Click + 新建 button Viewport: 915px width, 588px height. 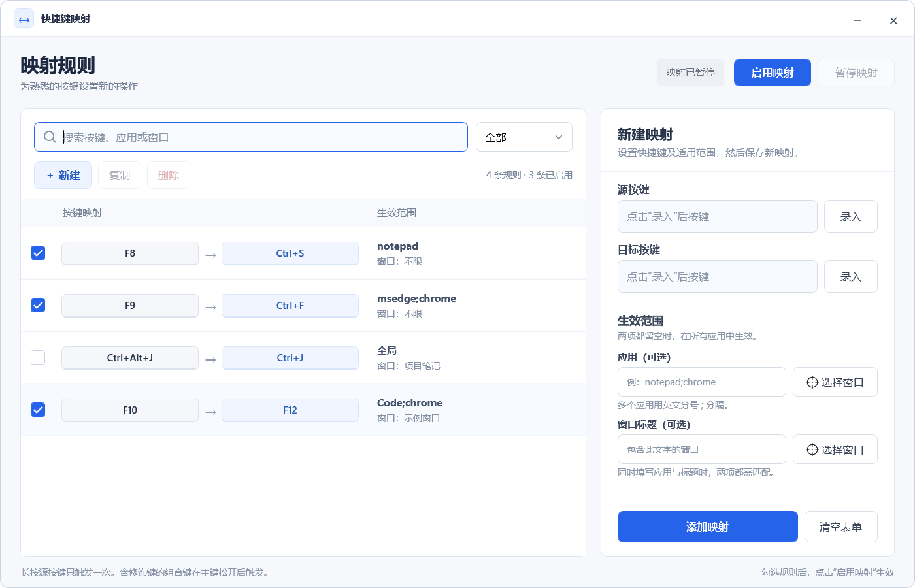tap(63, 175)
